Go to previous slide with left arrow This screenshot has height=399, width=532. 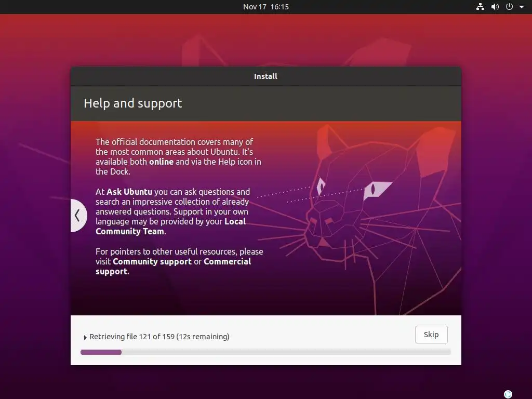78,216
